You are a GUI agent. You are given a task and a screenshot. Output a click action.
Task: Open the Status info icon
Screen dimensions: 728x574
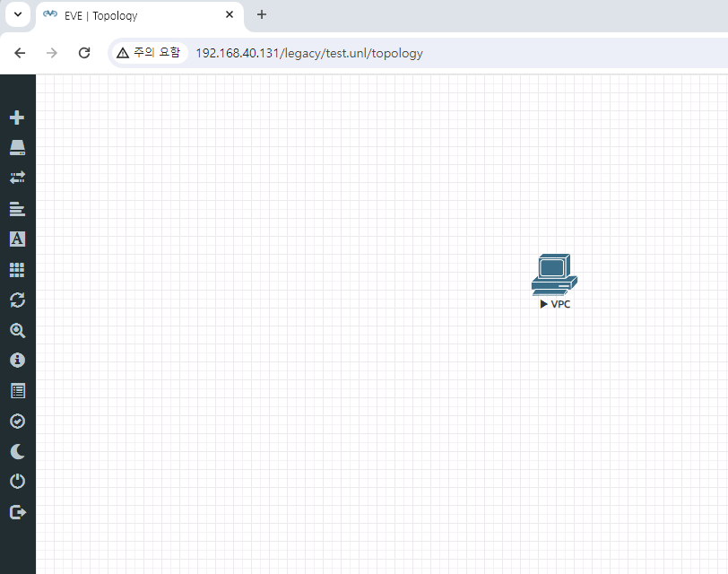pos(17,361)
